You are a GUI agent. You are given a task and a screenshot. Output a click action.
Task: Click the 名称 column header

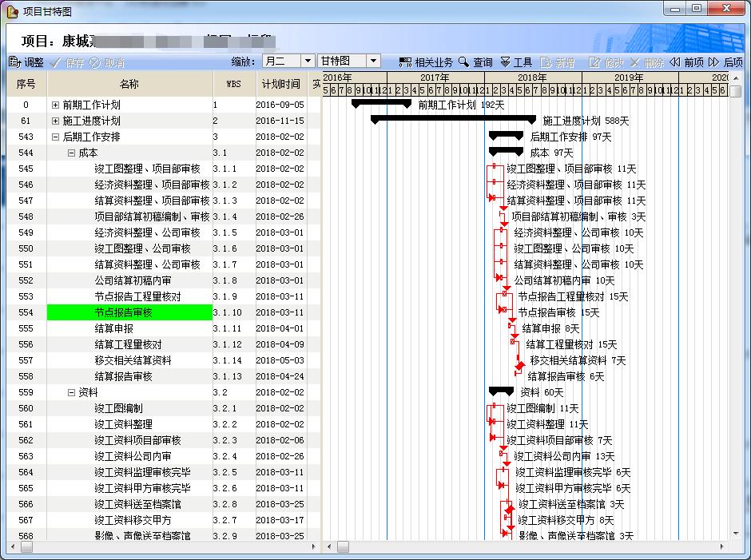(129, 84)
